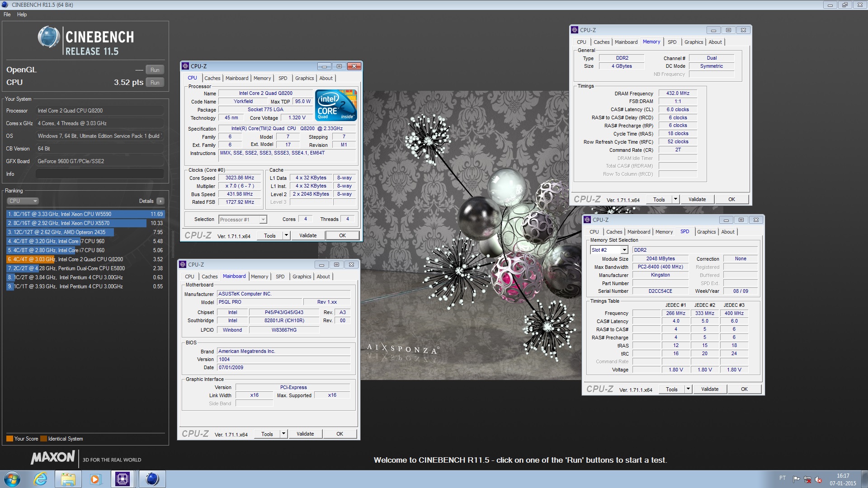Switch to CPU tab in CPU-Z mainboard window
The image size is (868, 488).
pyautogui.click(x=189, y=277)
